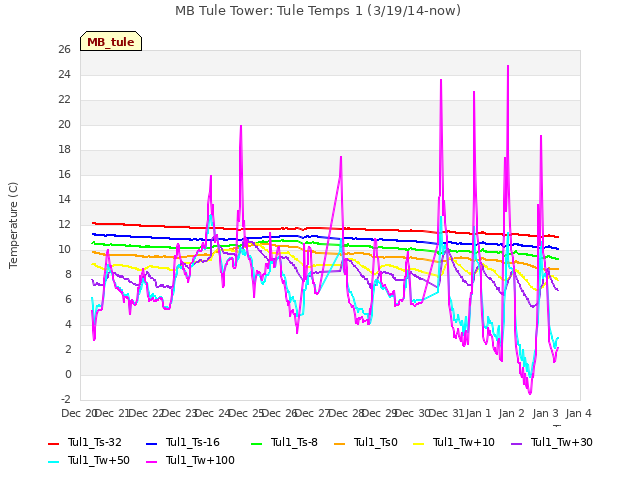Click the Jan 2 x-axis tick label
Image resolution: width=640 pixels, height=480 pixels.
coord(511,413)
